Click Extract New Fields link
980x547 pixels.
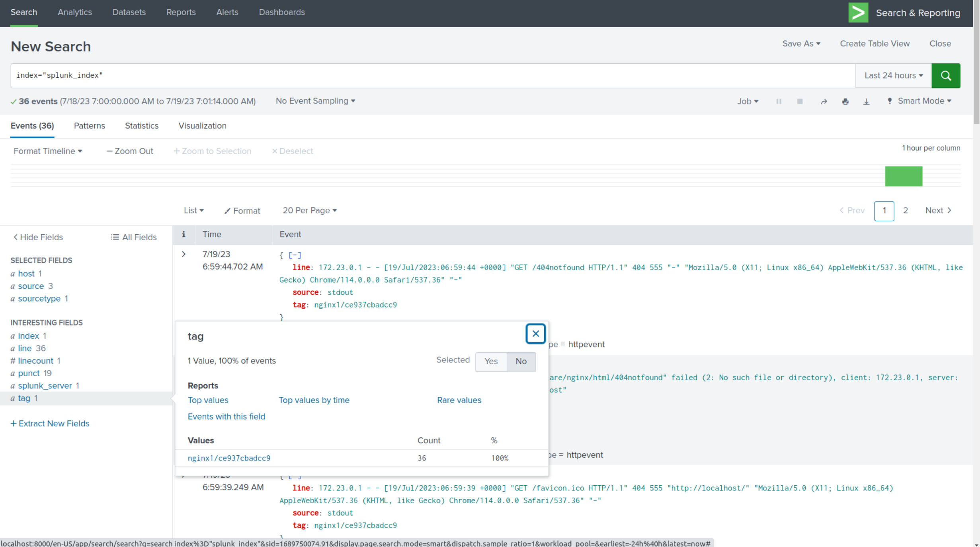coord(50,423)
